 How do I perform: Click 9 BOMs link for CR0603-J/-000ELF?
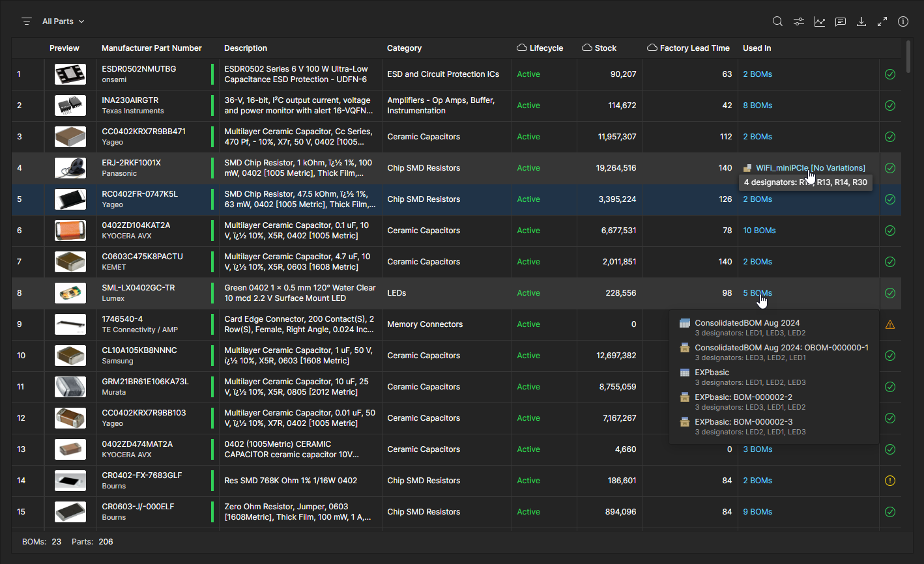coord(757,512)
